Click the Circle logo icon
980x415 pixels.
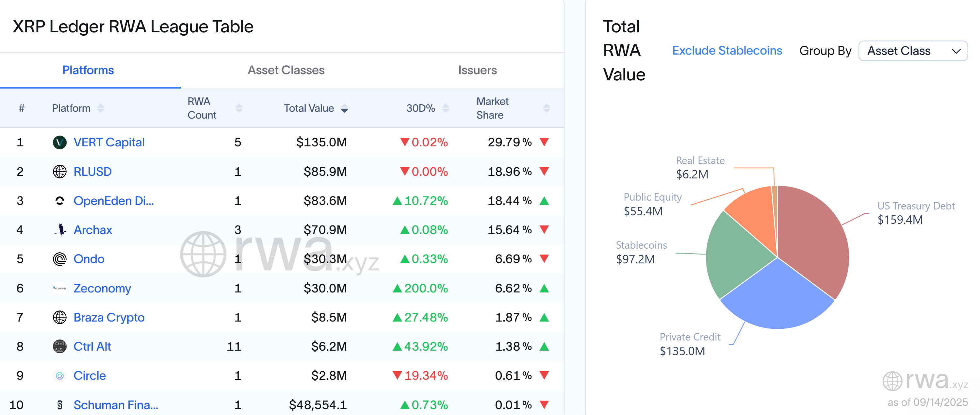coord(59,376)
